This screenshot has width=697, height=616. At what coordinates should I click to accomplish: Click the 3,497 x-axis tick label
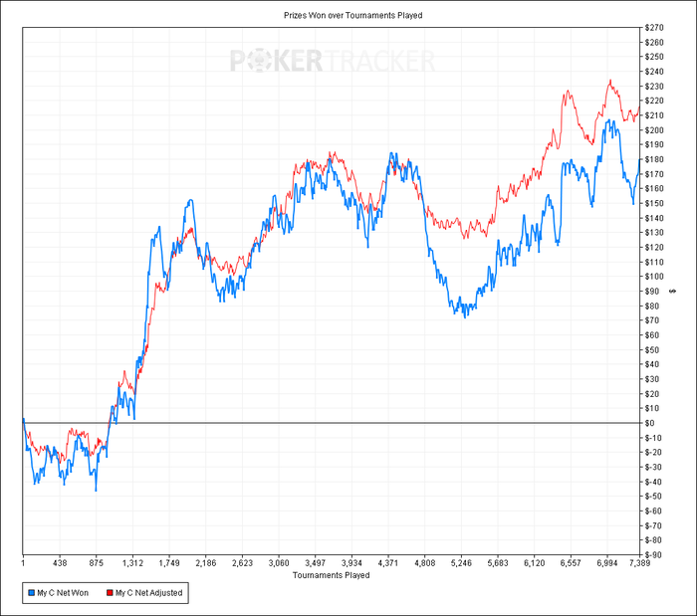[316, 563]
